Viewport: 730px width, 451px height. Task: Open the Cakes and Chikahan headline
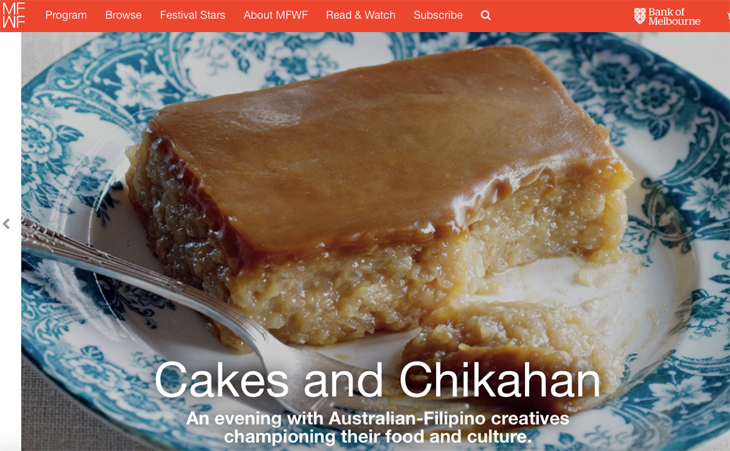(x=378, y=380)
